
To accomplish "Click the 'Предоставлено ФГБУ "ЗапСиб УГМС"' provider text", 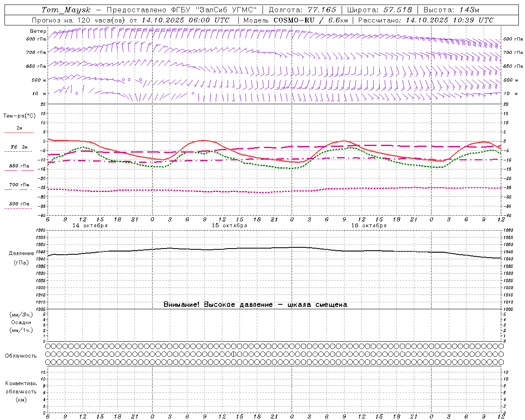I will tap(182, 10).
